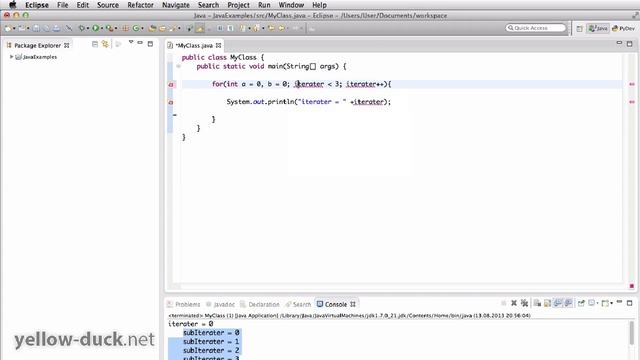640x360 pixels.
Task: Click the New Java Class icon
Action: [x=136, y=29]
